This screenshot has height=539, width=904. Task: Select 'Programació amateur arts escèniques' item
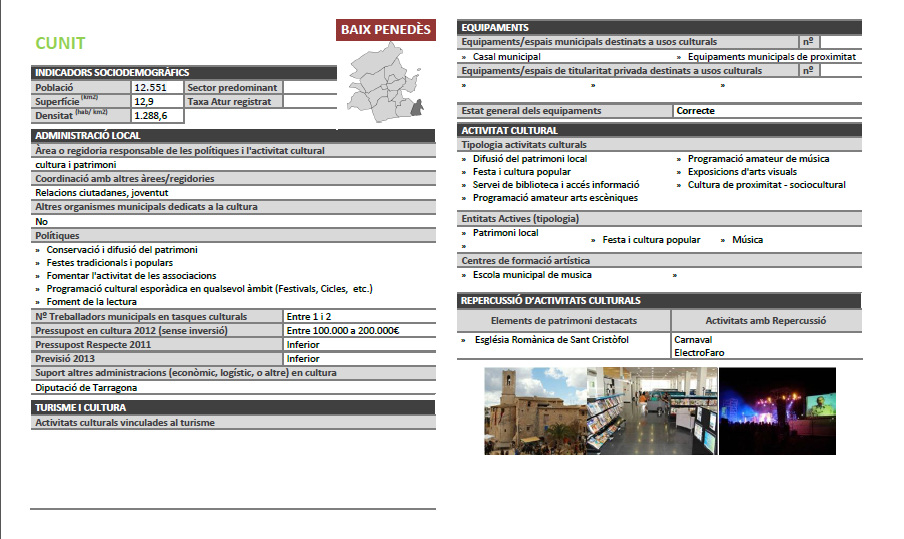point(555,198)
